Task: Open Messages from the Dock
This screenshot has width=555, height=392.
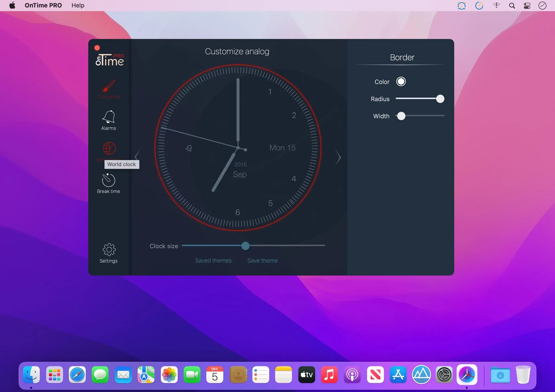Action: 100,375
